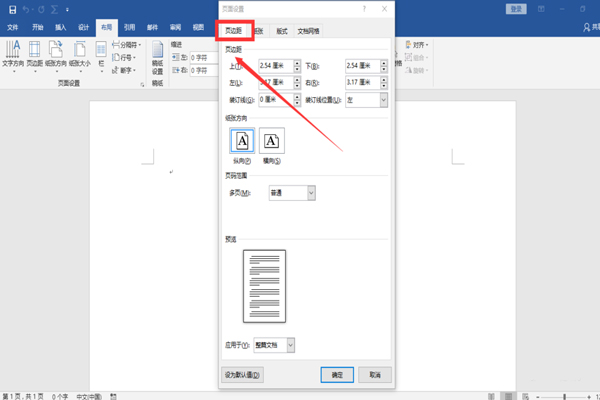Open the 栏 columns ribbon icon
Image resolution: width=600 pixels, height=400 pixels.
point(100,54)
